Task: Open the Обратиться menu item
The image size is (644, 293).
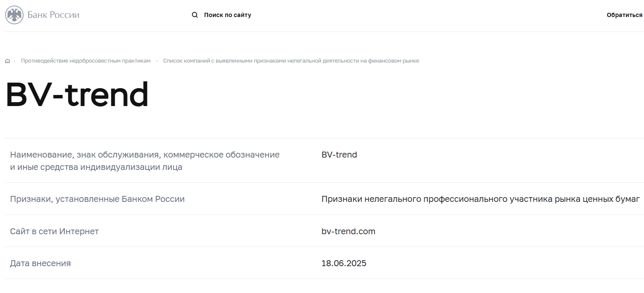Action: point(625,15)
